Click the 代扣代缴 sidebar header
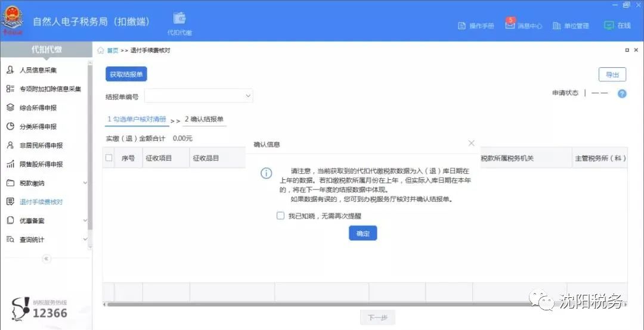 tap(47, 49)
